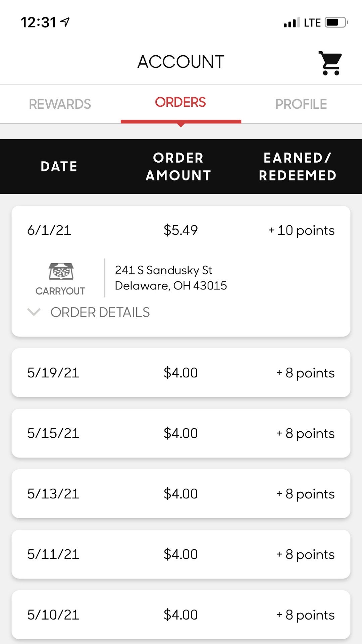Image resolution: width=362 pixels, height=644 pixels.
Task: Expand order details chevron
Action: [34, 312]
